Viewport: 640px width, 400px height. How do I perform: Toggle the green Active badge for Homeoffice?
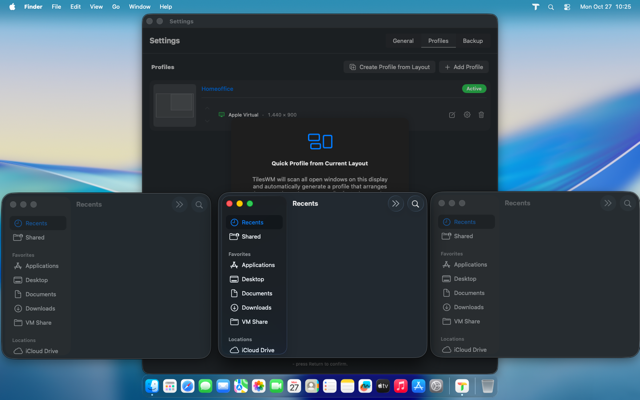click(474, 88)
